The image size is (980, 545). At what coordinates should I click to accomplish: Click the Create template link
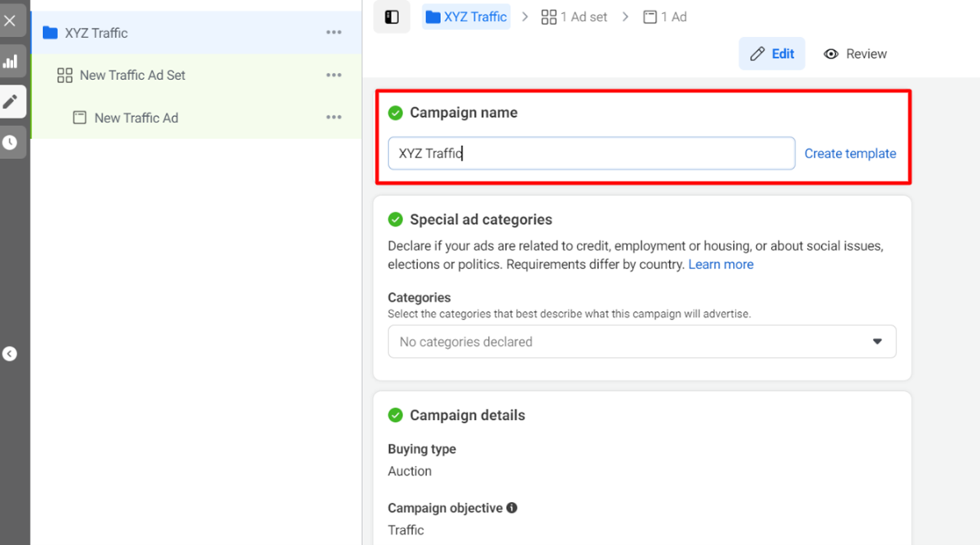(850, 153)
